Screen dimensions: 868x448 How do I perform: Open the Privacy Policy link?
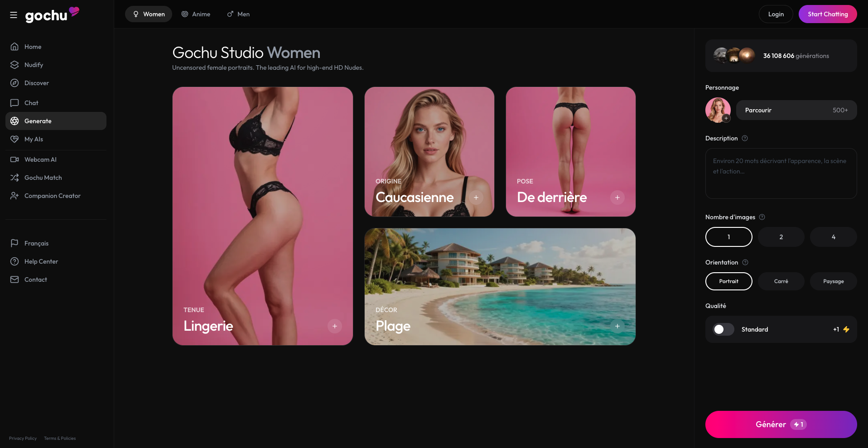coord(23,438)
